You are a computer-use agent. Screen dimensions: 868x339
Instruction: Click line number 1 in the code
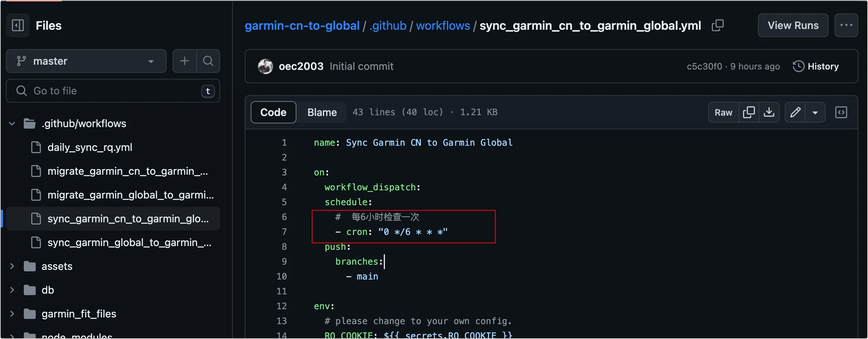[284, 142]
